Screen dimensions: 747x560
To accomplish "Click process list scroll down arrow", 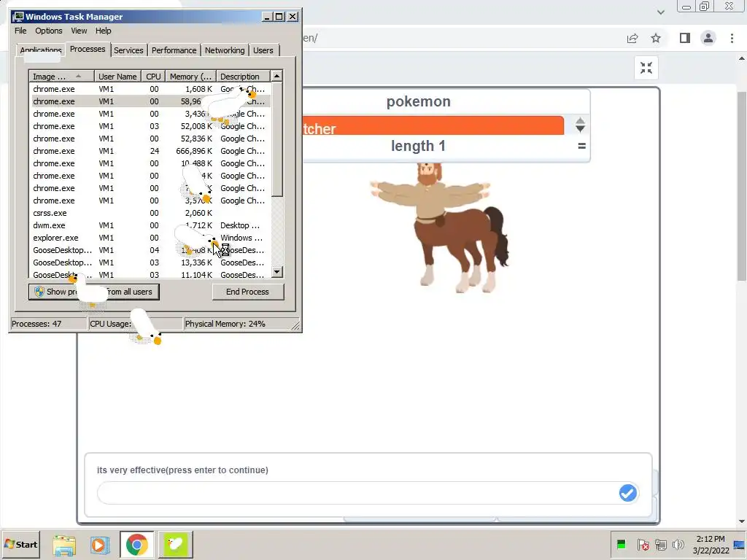I will [276, 272].
